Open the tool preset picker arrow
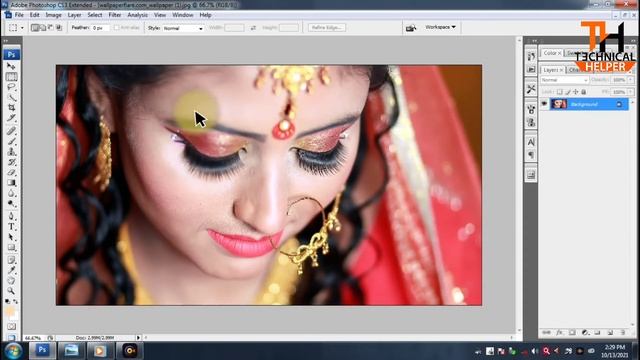The width and height of the screenshot is (640, 360). (x=22, y=28)
